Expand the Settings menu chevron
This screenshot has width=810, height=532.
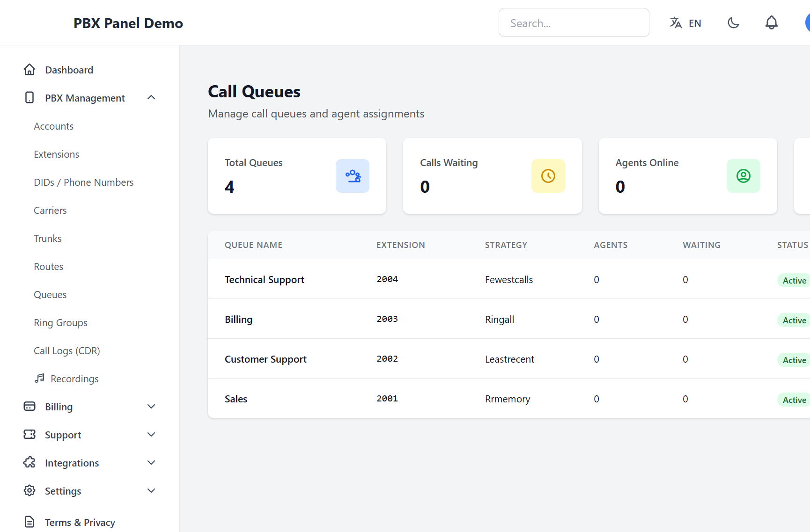tap(151, 490)
